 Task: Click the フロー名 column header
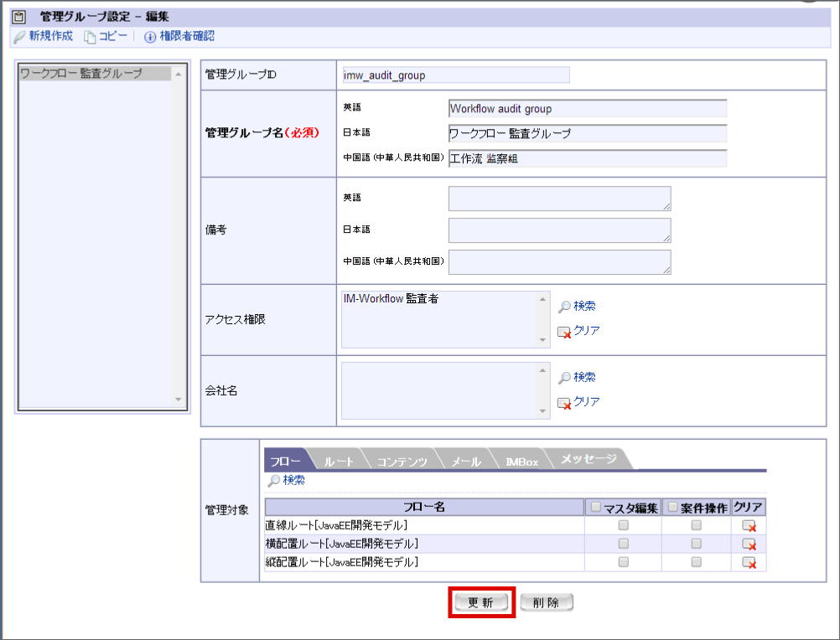tap(424, 507)
